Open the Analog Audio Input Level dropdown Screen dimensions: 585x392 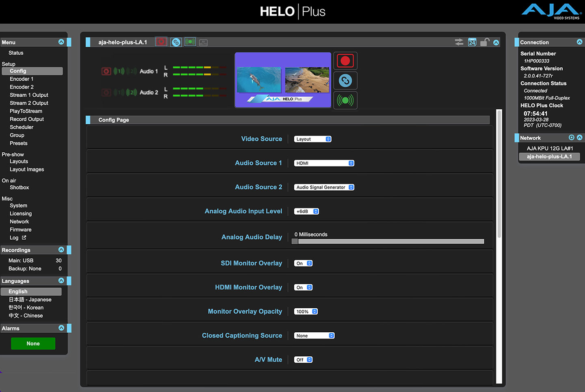[307, 211]
